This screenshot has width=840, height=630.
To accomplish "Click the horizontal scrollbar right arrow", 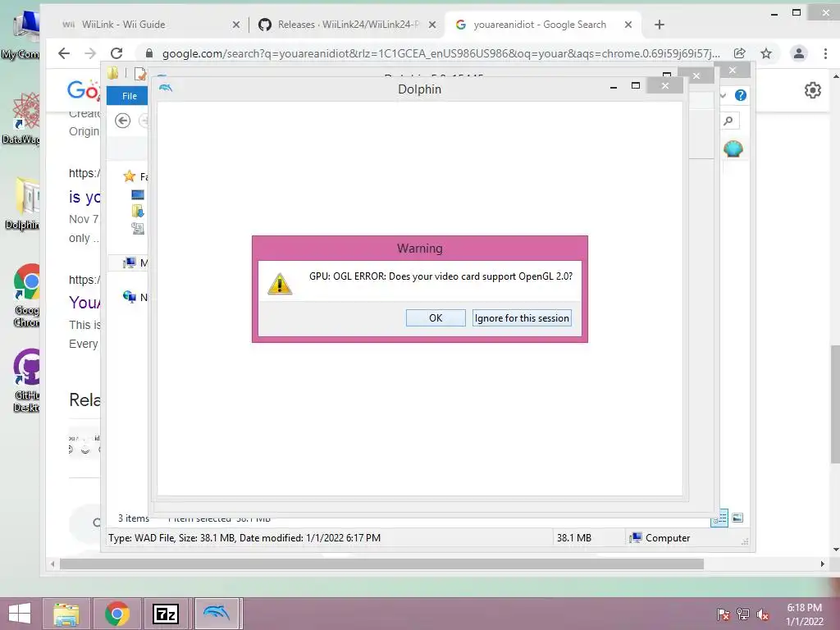I will (x=822, y=564).
